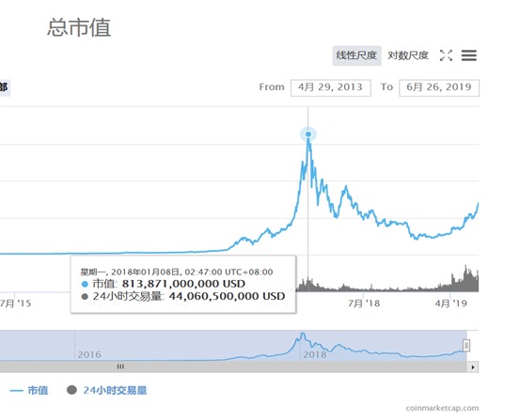This screenshot has width=520, height=420.
Task: Click the navigator scroll right arrow
Action: click(473, 367)
